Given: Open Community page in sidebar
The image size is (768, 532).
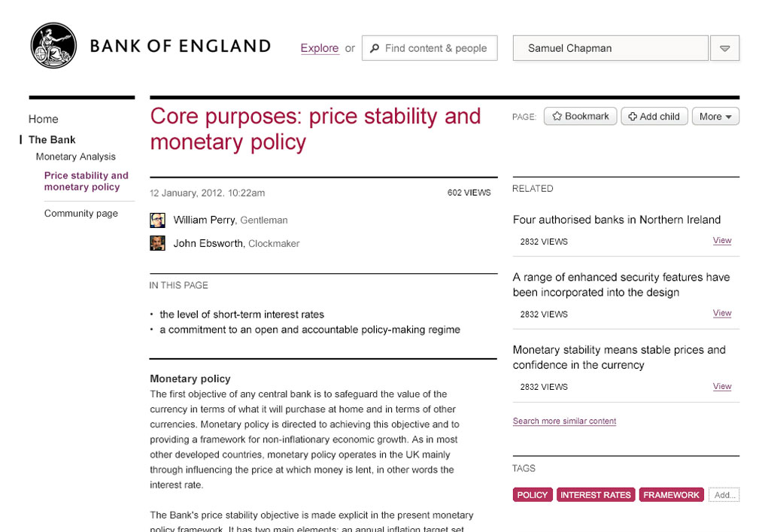Looking at the screenshot, I should click(x=80, y=214).
